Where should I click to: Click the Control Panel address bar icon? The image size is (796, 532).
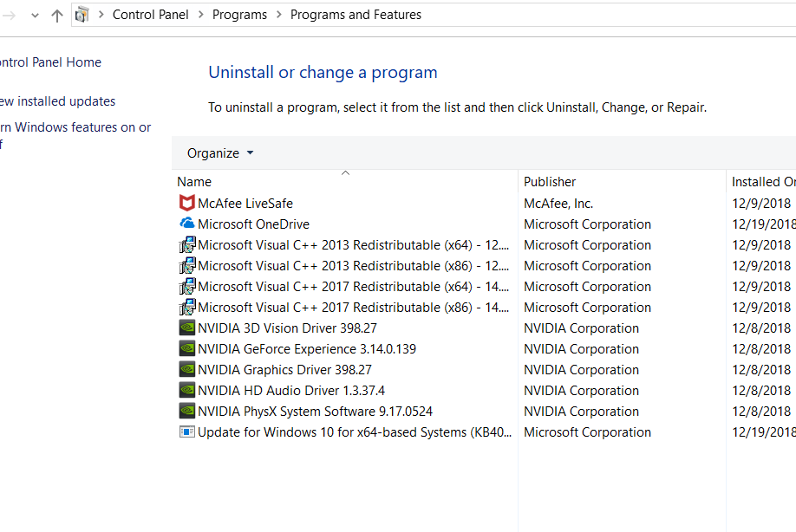82,15
